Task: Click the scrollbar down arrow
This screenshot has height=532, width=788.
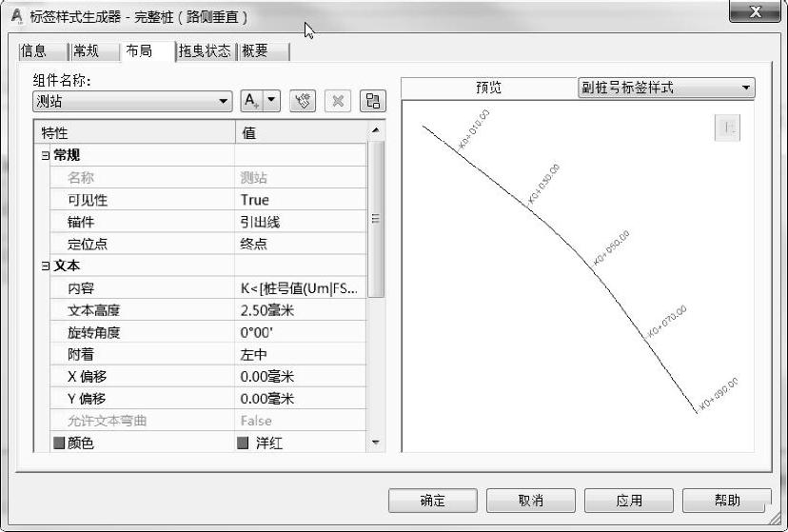Action: coord(376,443)
